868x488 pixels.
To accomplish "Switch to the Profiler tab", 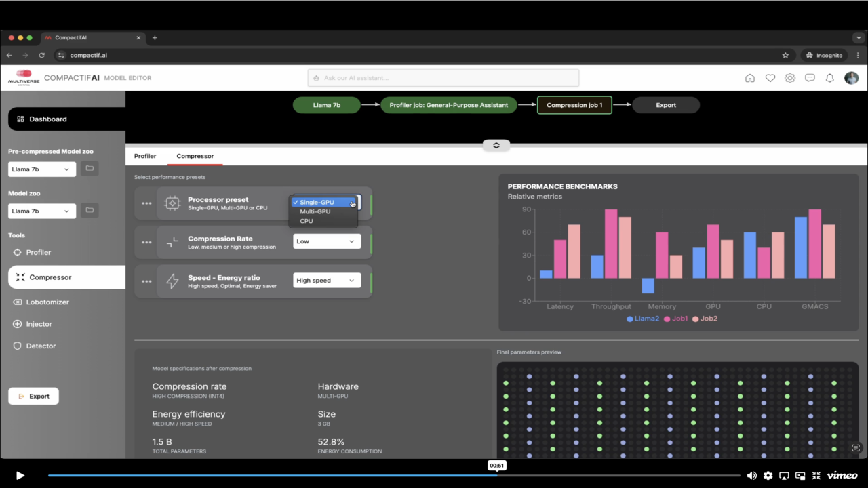I will 145,156.
